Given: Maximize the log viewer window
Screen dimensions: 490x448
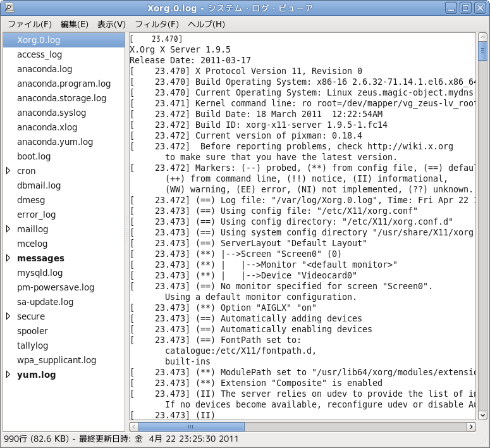Looking at the screenshot, I should (x=465, y=8).
